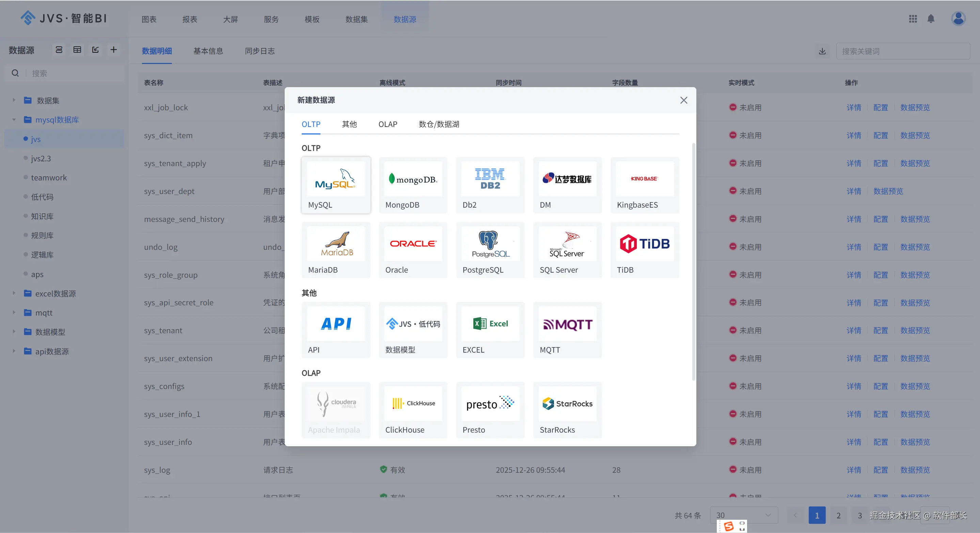Click the notification bell icon

point(931,19)
